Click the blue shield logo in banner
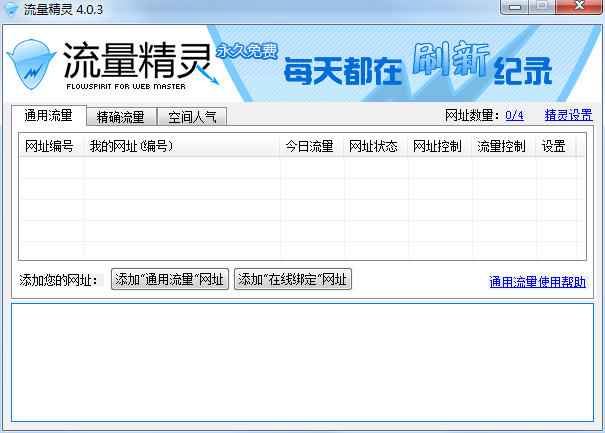Screen dimensions: 605x433 [x=31, y=62]
